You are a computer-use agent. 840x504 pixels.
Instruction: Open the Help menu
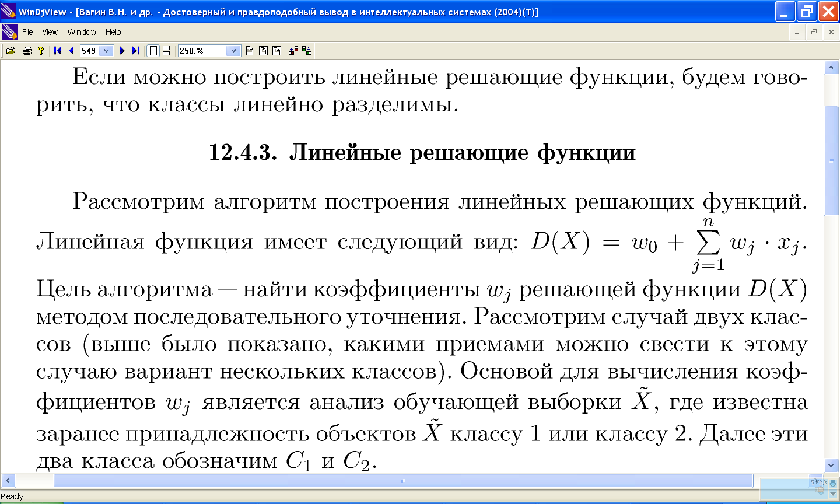tap(113, 32)
